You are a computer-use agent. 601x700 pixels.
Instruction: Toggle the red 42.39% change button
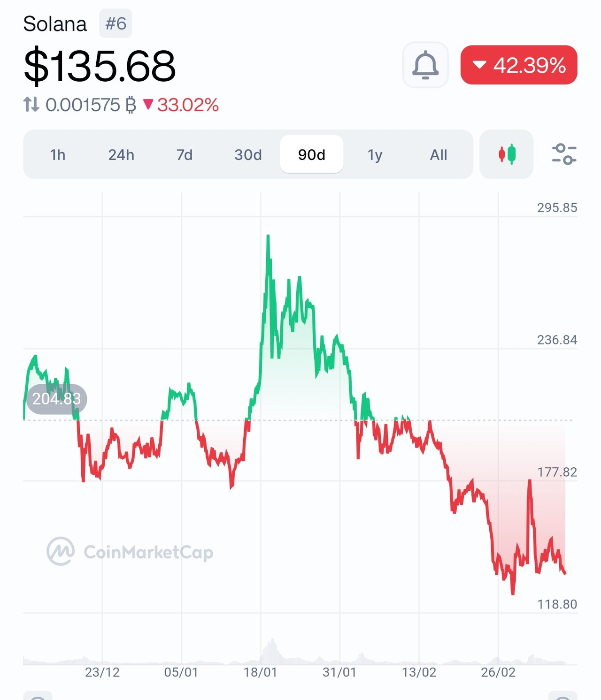pyautogui.click(x=519, y=65)
